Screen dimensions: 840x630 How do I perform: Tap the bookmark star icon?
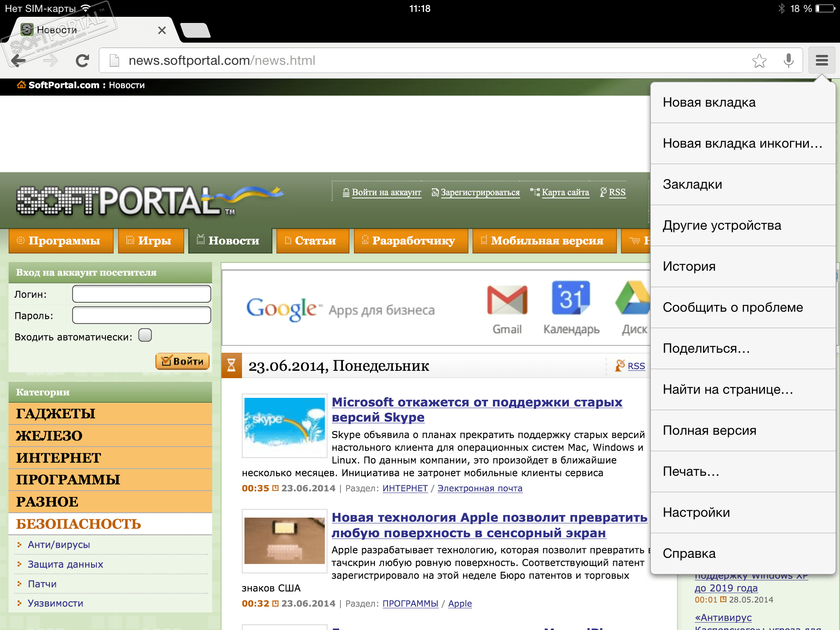[x=759, y=61]
